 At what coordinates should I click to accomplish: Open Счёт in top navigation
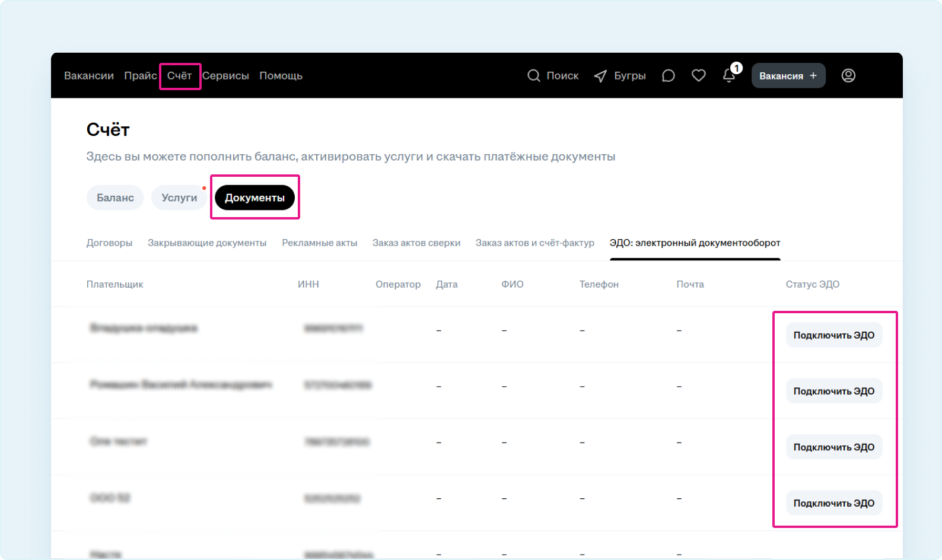click(x=179, y=76)
